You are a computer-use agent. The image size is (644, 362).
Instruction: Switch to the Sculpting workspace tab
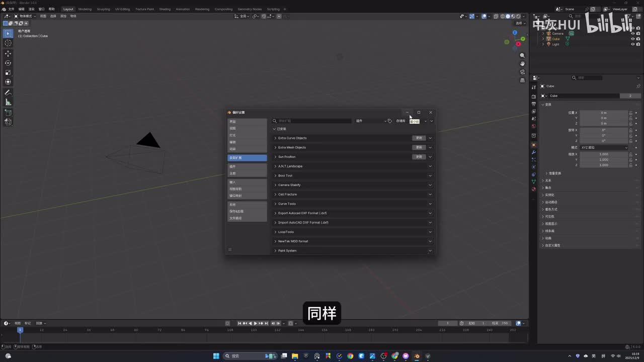pyautogui.click(x=103, y=9)
